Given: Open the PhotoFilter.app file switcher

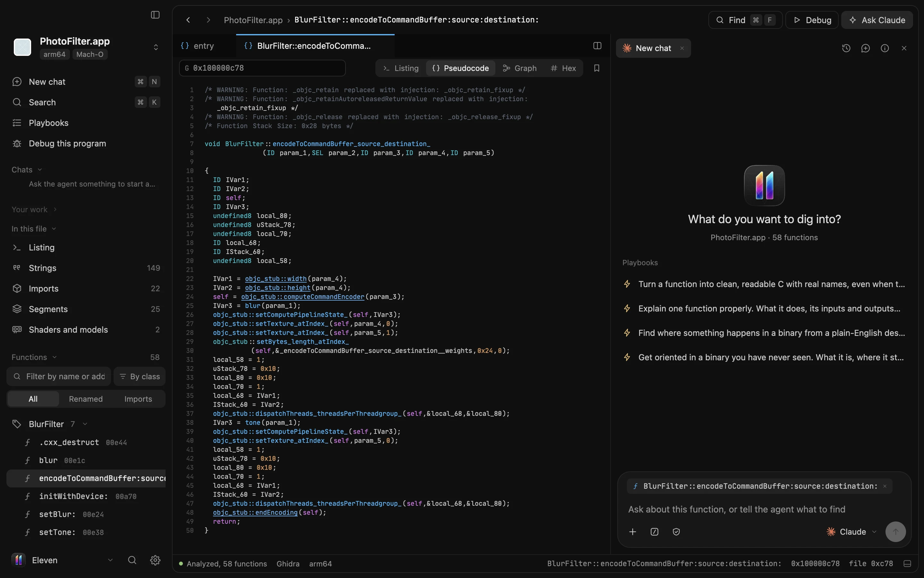Looking at the screenshot, I should click(x=87, y=47).
